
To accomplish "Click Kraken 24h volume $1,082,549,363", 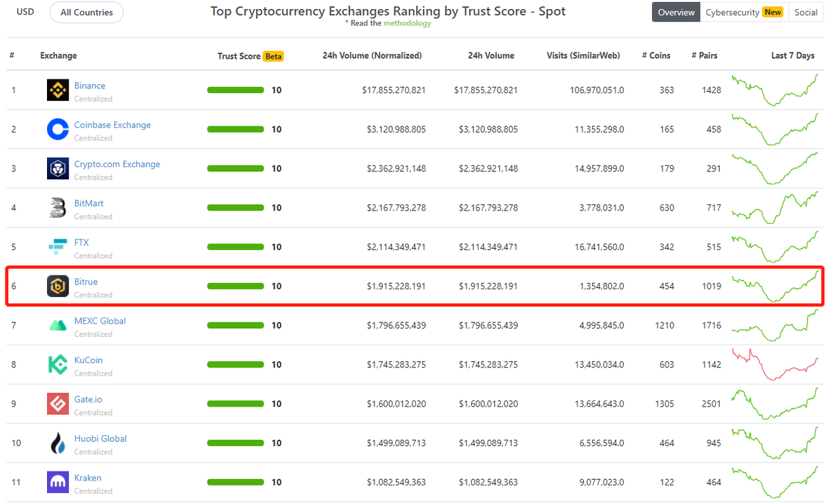I will click(488, 483).
